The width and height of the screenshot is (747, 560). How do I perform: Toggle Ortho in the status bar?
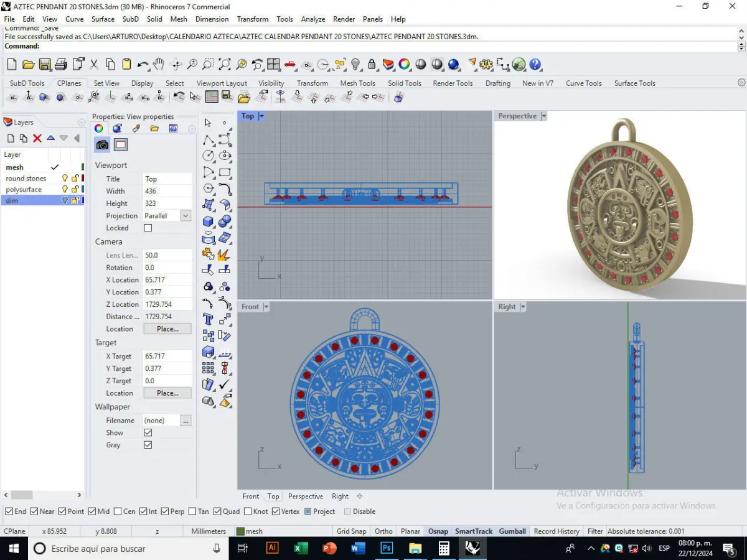pos(383,531)
